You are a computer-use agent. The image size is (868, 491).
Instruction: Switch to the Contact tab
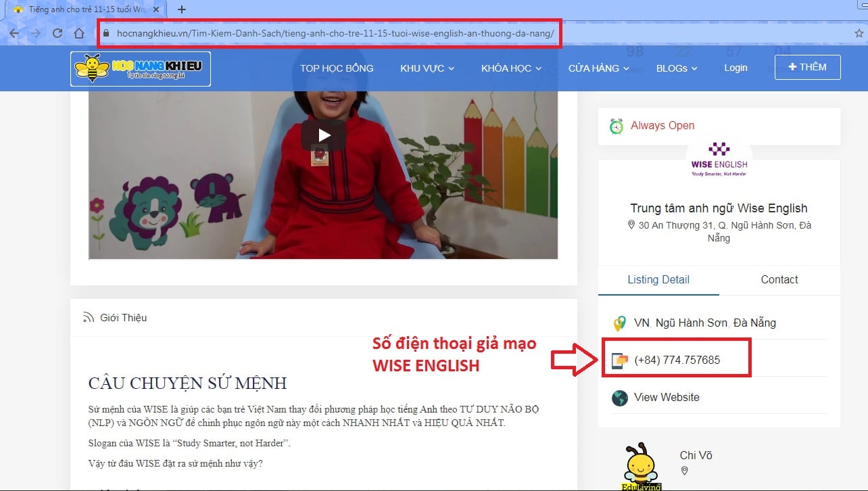[779, 279]
